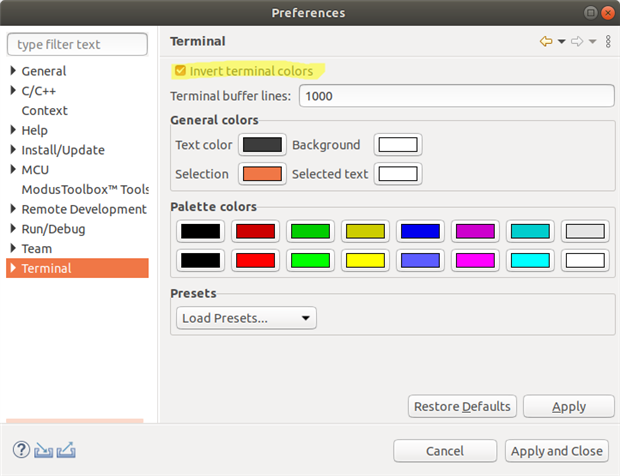Pick the dark blue palette swatch

420,231
